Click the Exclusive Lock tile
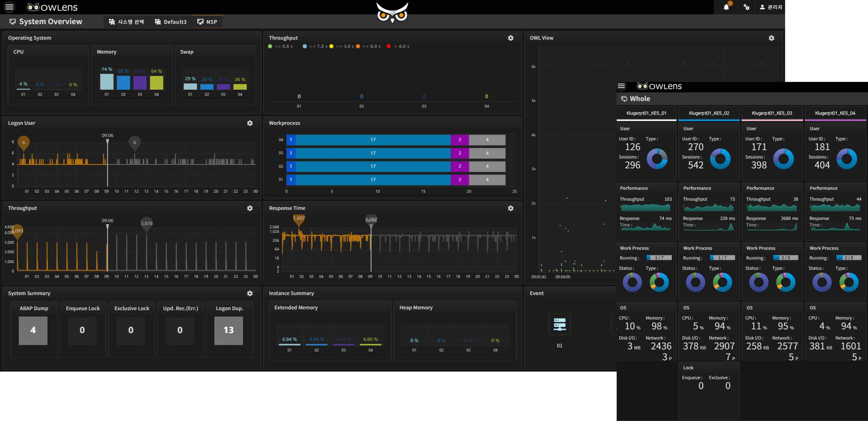Viewport: 868px width, 421px height. pos(131,330)
